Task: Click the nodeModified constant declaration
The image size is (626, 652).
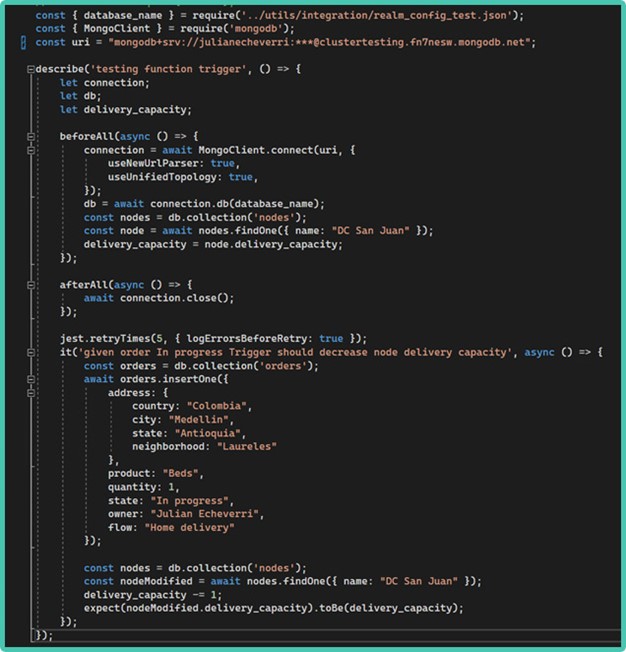Action: pyautogui.click(x=156, y=581)
